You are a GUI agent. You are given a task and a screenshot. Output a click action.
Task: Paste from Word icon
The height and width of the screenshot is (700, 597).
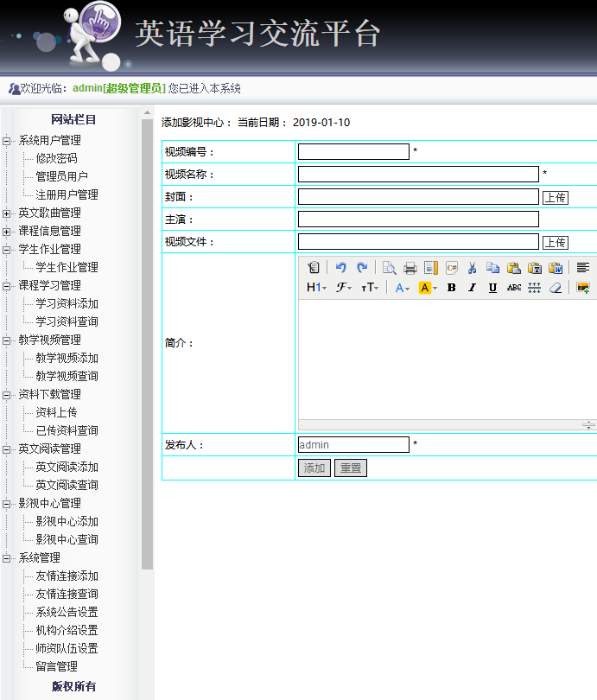click(556, 267)
